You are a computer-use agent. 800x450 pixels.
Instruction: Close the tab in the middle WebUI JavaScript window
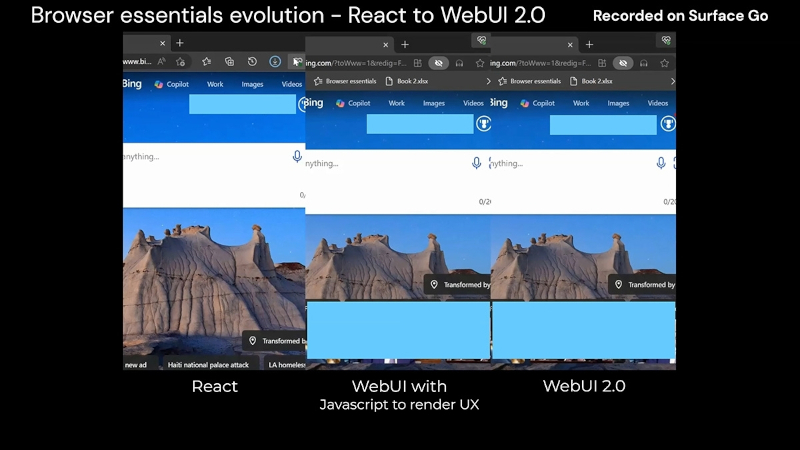click(386, 45)
